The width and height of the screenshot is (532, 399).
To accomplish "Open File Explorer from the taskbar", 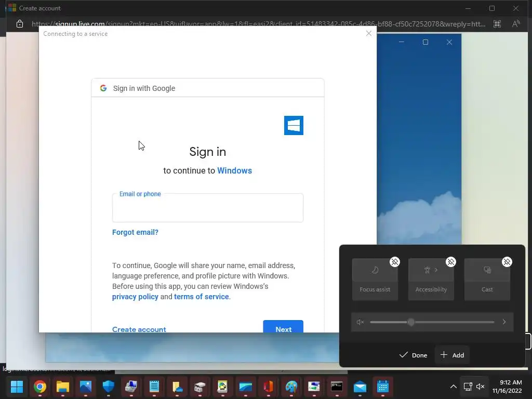I will click(x=63, y=386).
